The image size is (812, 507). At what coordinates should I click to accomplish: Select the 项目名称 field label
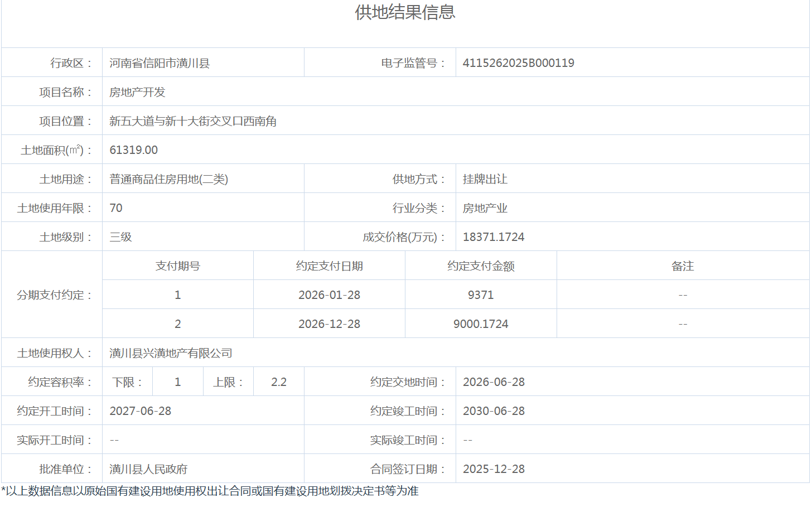[65, 92]
